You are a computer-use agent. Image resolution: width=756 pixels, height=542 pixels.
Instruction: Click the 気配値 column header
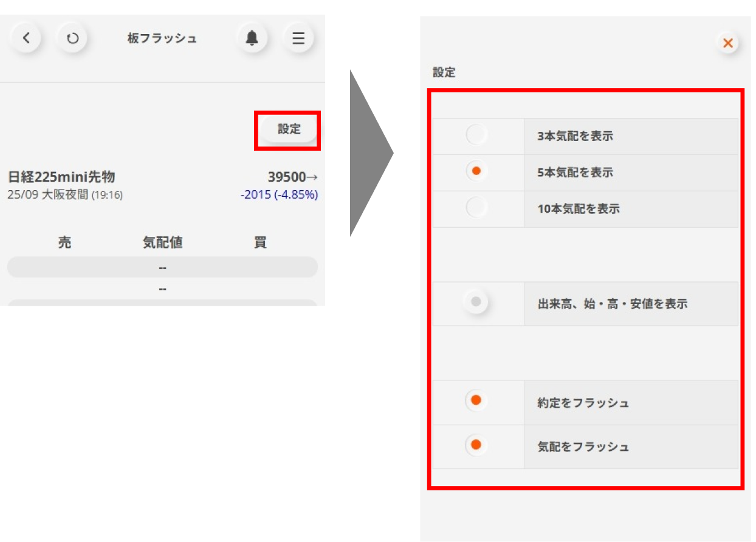coord(162,242)
